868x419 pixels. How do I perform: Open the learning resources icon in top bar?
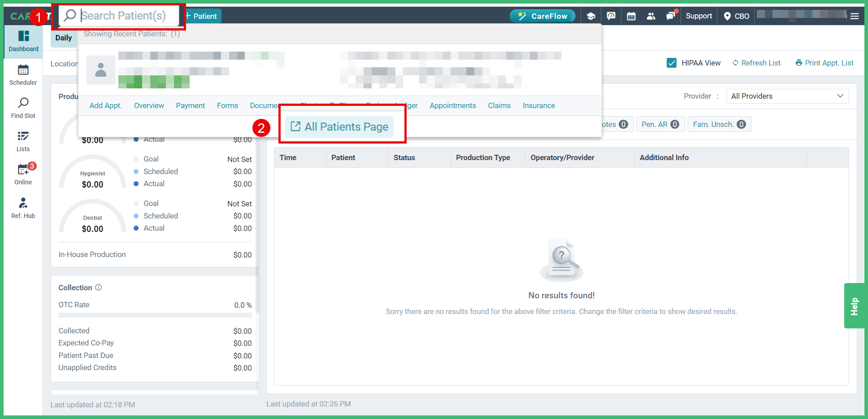click(590, 16)
